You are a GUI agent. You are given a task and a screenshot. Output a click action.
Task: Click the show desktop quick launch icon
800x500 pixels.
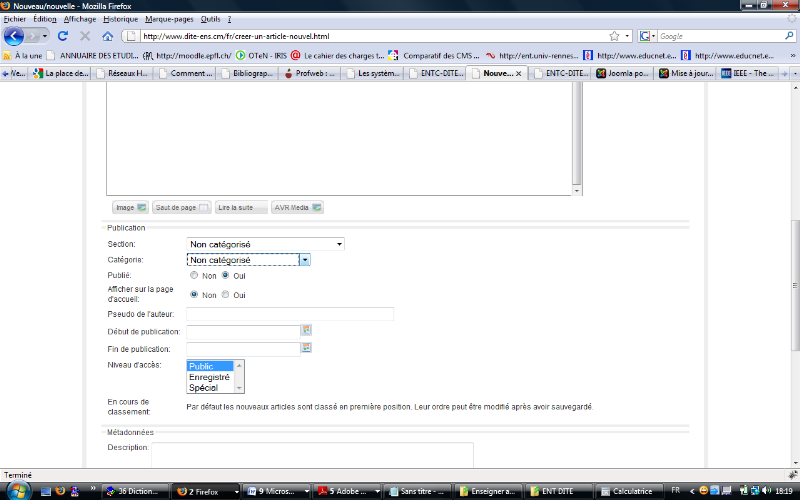(x=46, y=491)
